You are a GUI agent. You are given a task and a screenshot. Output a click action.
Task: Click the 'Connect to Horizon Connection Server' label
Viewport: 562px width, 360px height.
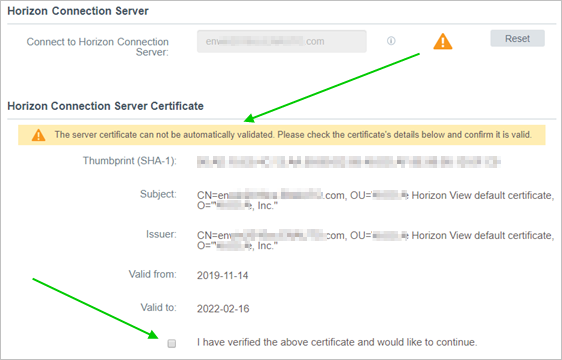point(97,47)
